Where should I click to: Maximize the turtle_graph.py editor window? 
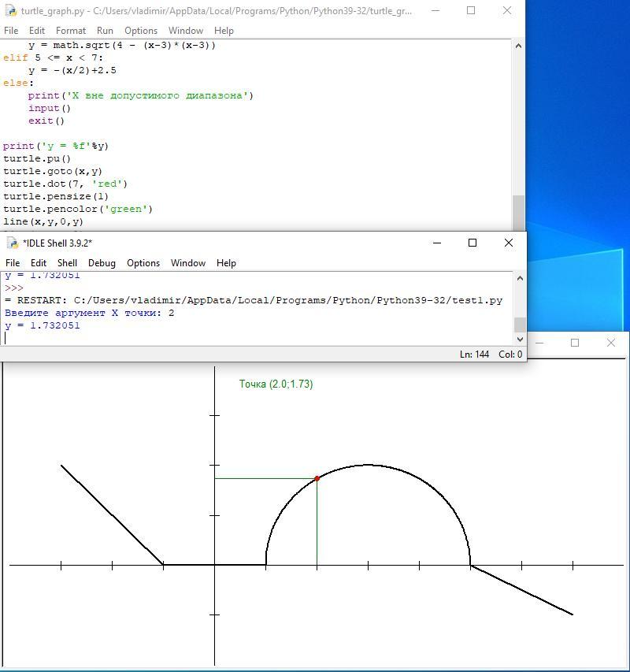click(x=471, y=10)
